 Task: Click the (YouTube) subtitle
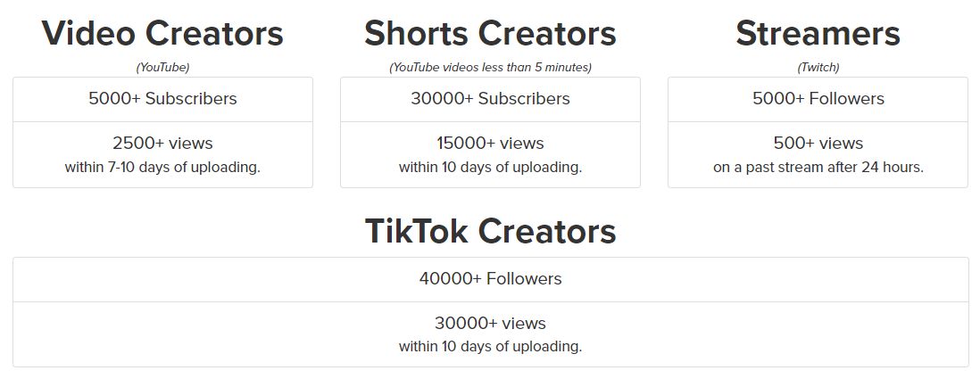click(x=162, y=68)
